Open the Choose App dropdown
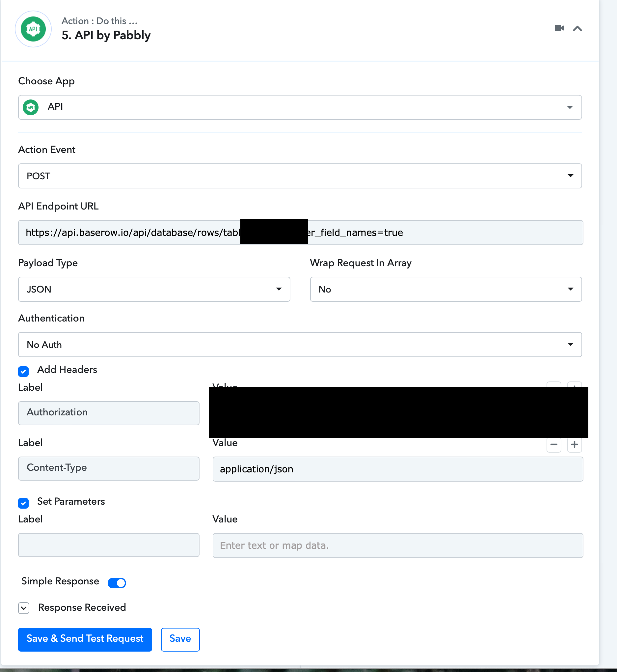617x672 pixels. (x=300, y=107)
